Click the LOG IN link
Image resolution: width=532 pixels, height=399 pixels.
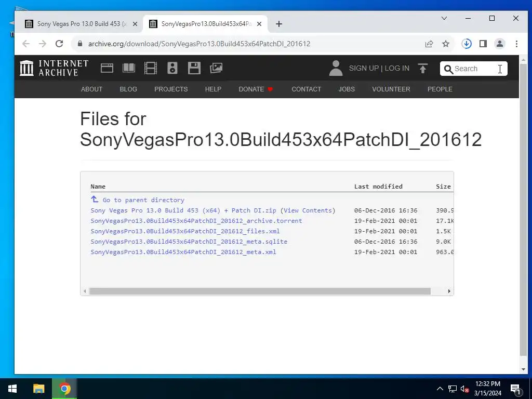(397, 68)
